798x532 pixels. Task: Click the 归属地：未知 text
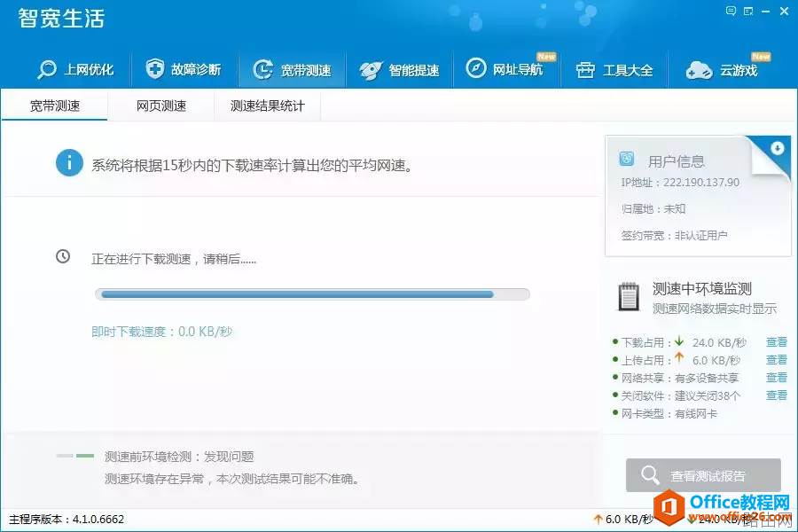click(653, 208)
